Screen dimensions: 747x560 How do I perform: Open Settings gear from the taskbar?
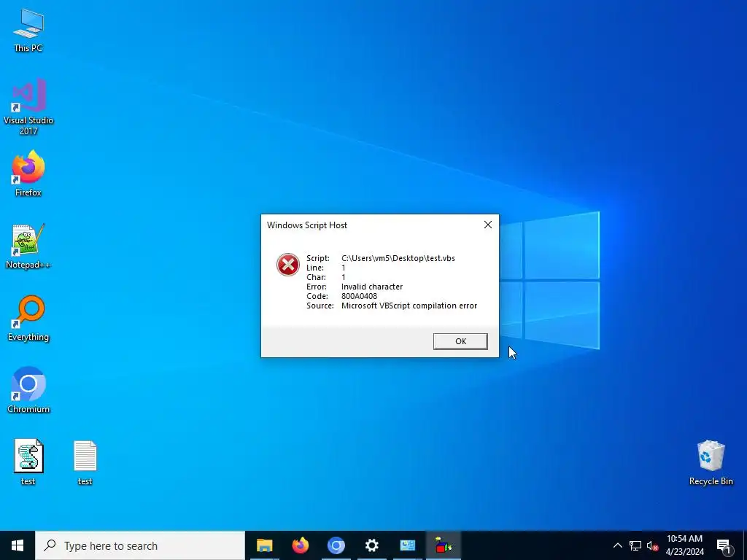click(371, 545)
